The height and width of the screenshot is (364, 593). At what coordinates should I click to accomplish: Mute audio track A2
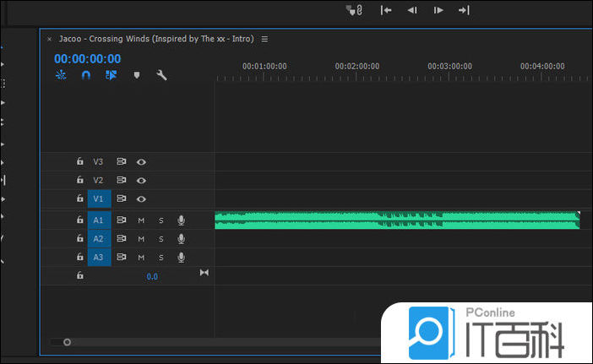[141, 239]
